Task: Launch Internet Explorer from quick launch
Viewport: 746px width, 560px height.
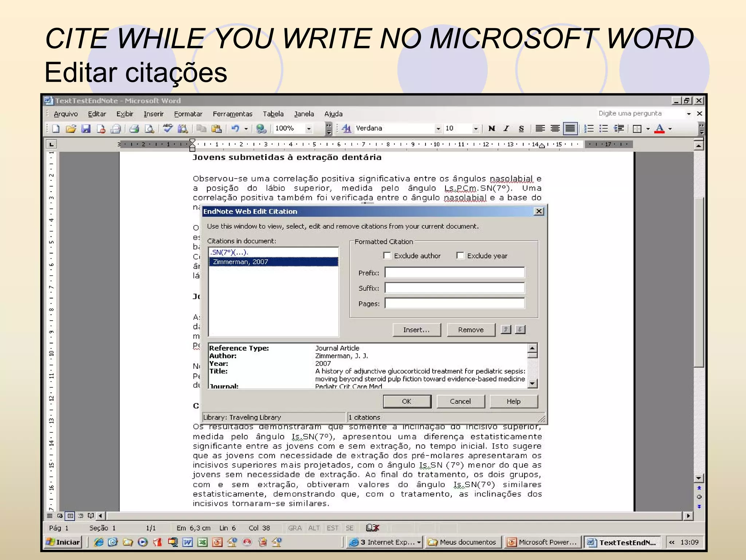Action: (99, 543)
